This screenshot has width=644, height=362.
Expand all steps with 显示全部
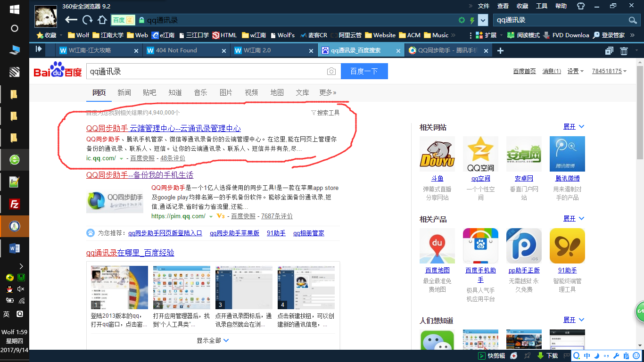pyautogui.click(x=213, y=340)
